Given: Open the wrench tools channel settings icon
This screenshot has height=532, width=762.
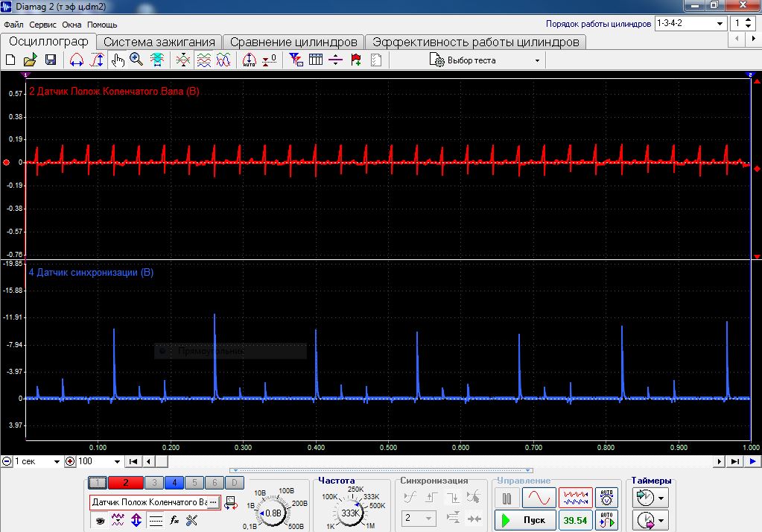Looking at the screenshot, I should (x=192, y=520).
